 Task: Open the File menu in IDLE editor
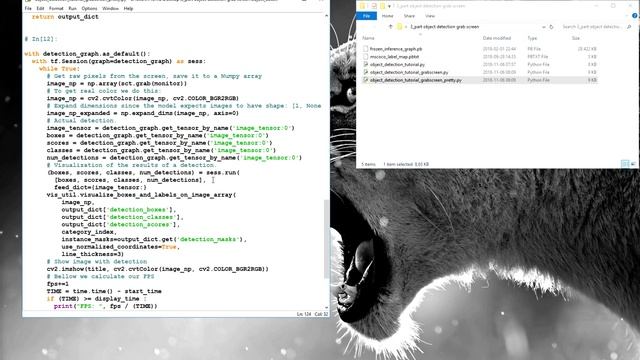point(28,9)
